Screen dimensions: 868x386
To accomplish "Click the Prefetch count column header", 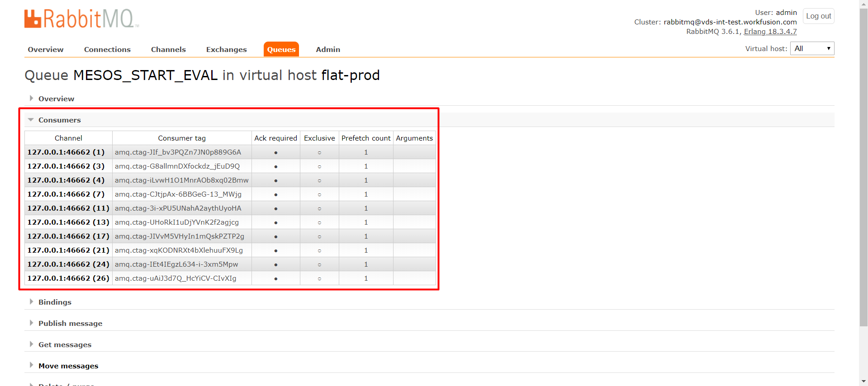I will [366, 138].
